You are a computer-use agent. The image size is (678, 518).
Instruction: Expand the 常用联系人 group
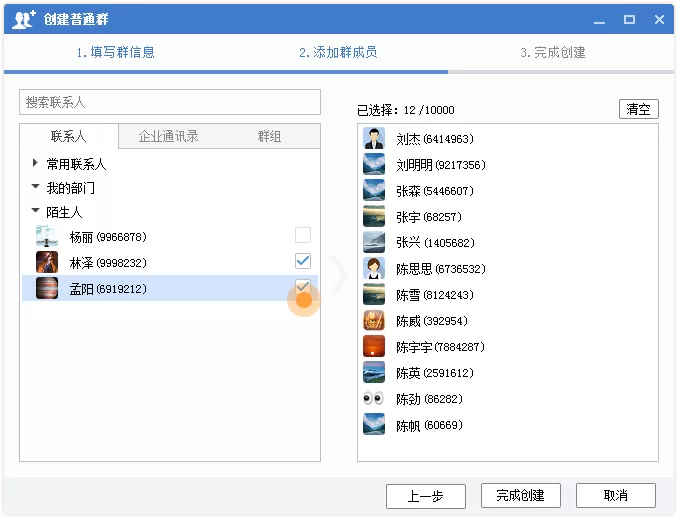pyautogui.click(x=35, y=163)
